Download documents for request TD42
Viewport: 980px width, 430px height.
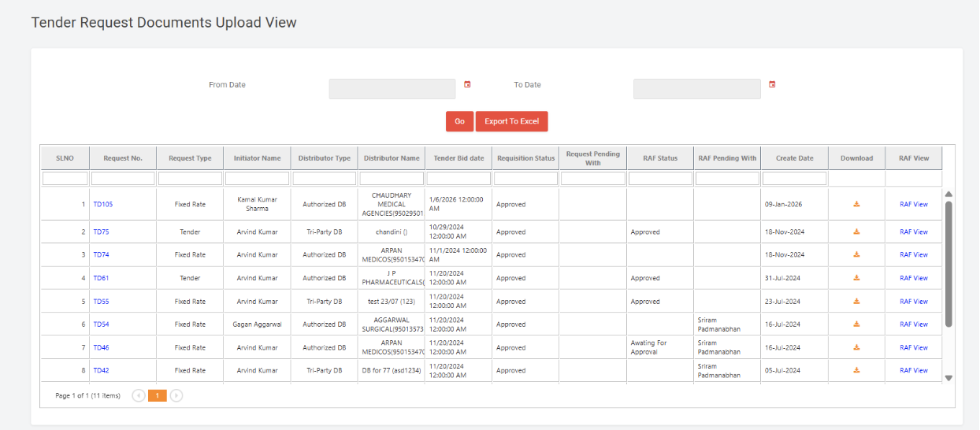(x=856, y=370)
